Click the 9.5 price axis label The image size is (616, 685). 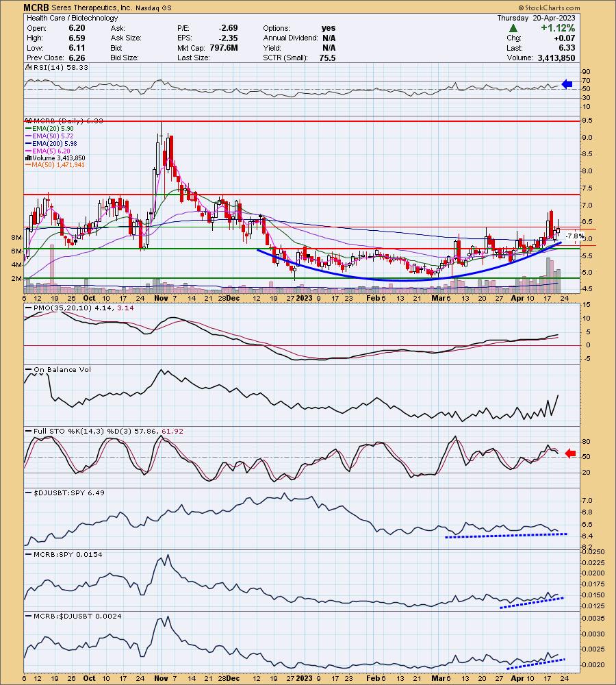587,120
